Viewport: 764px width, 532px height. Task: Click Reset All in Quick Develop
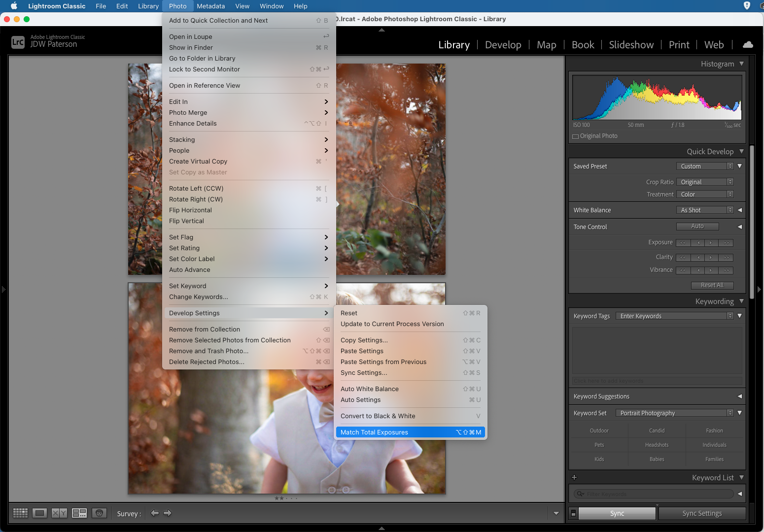tap(712, 285)
